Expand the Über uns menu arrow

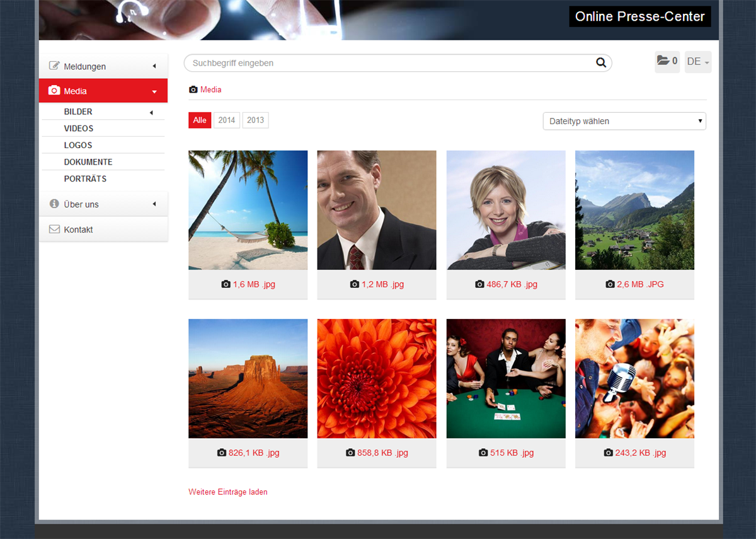pyautogui.click(x=154, y=204)
